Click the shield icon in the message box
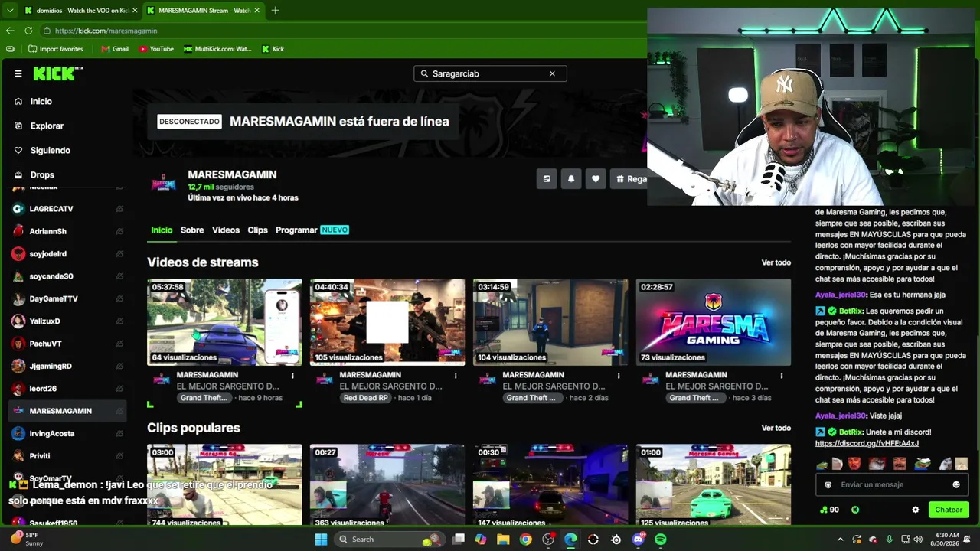980x551 pixels. pos(828,485)
